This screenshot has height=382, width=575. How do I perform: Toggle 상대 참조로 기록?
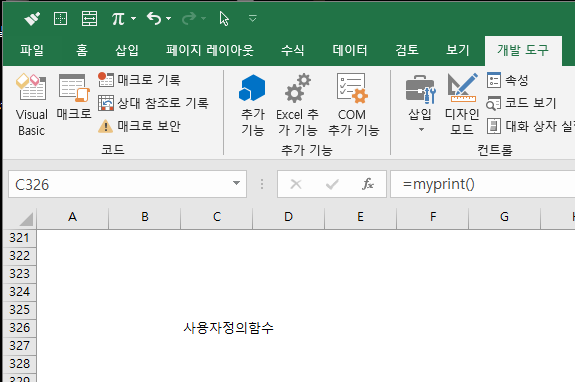(153, 103)
